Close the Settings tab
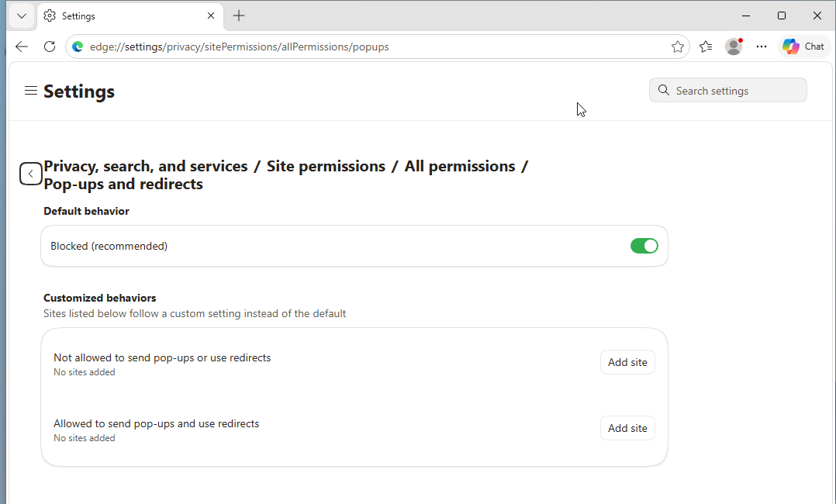 click(211, 16)
